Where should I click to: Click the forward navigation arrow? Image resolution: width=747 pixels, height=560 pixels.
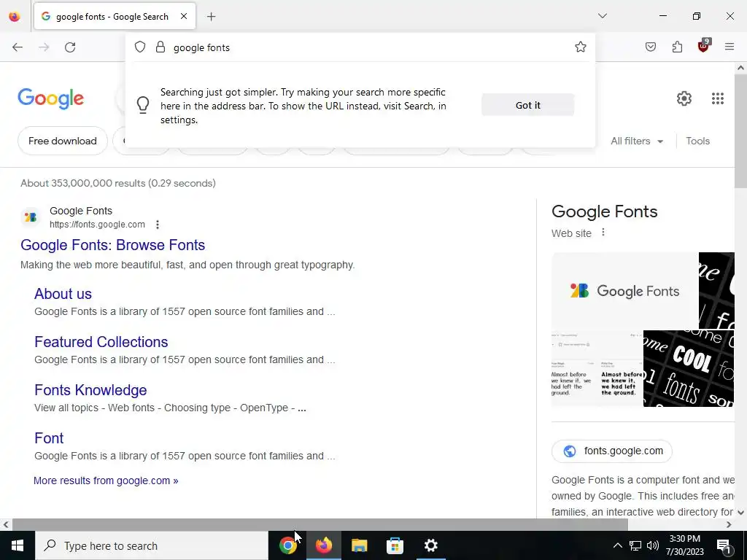[44, 47]
